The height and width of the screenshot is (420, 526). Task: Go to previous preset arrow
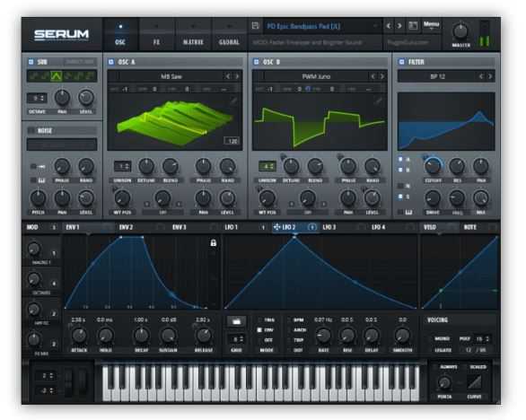(x=389, y=26)
